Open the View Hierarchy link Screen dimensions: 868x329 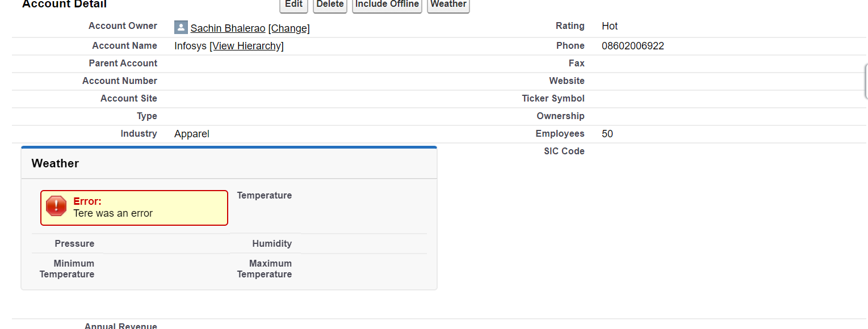pos(246,46)
